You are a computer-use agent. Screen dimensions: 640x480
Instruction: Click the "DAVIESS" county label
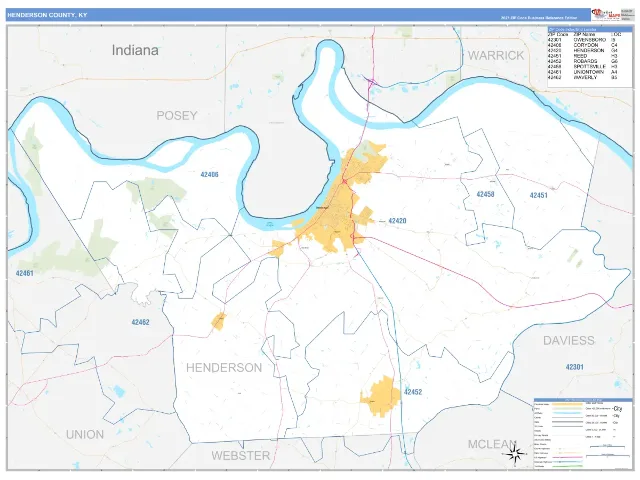(569, 340)
